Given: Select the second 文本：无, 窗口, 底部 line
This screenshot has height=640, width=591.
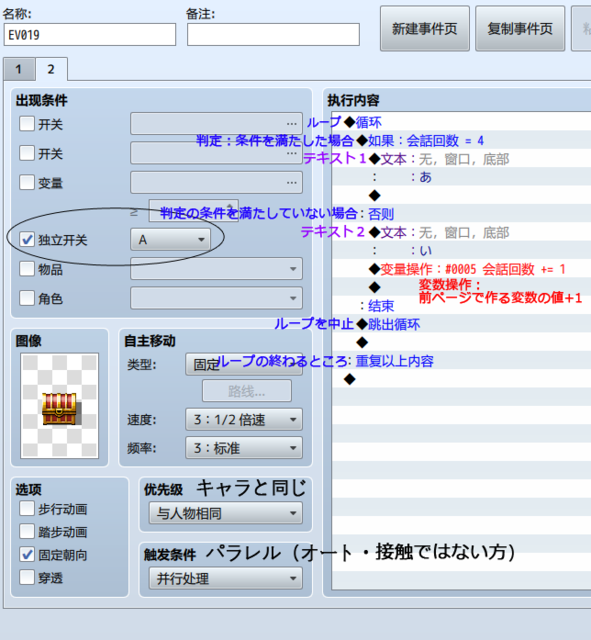Looking at the screenshot, I should pyautogui.click(x=461, y=233).
